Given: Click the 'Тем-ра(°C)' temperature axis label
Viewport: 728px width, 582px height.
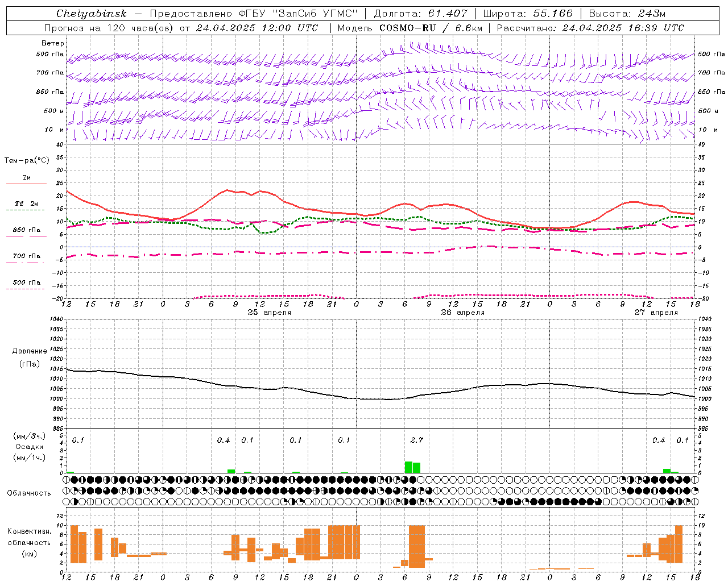Looking at the screenshot, I should 27,161.
